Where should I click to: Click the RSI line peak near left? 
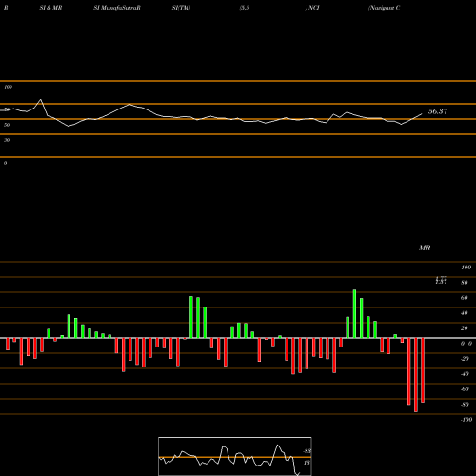[x=40, y=100]
